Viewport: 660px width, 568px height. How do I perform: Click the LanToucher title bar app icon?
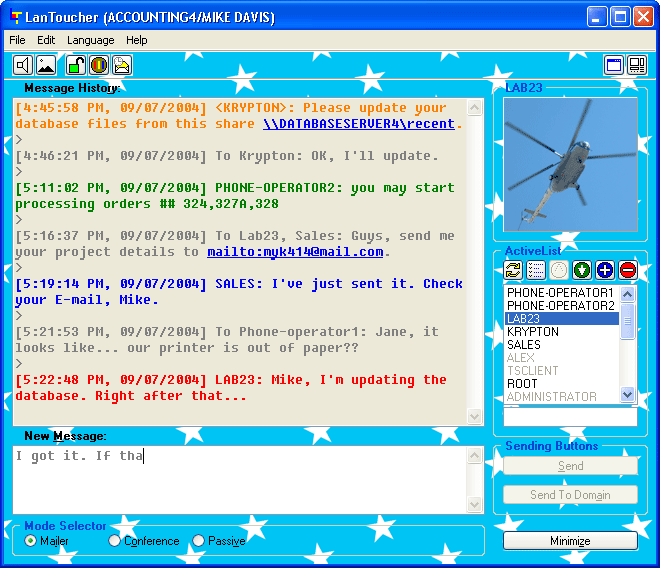coord(16,17)
